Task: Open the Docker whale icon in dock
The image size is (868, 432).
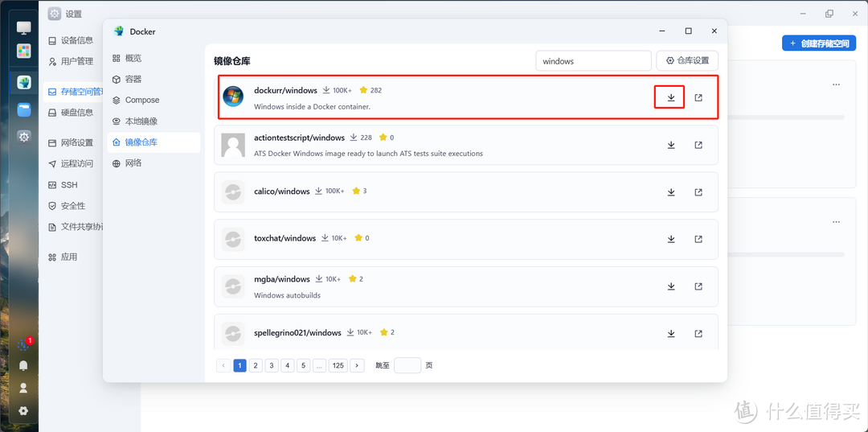Action: (x=24, y=83)
